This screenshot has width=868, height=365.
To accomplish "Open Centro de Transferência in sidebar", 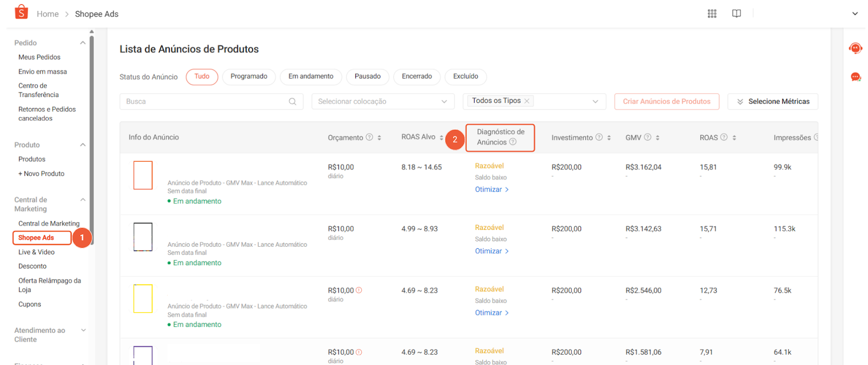I will pos(39,90).
